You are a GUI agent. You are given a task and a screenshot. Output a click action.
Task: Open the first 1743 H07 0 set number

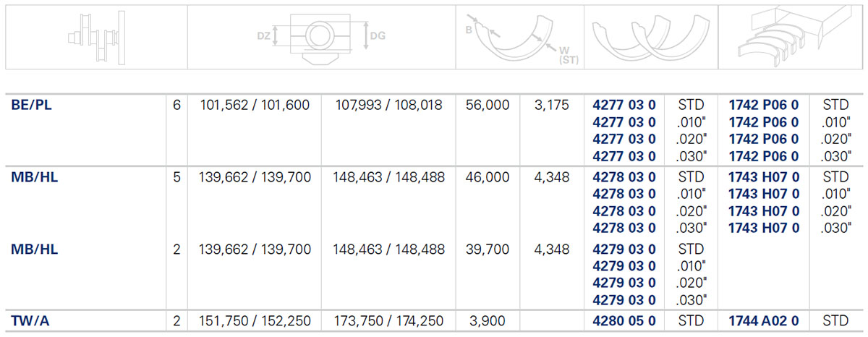click(x=764, y=176)
